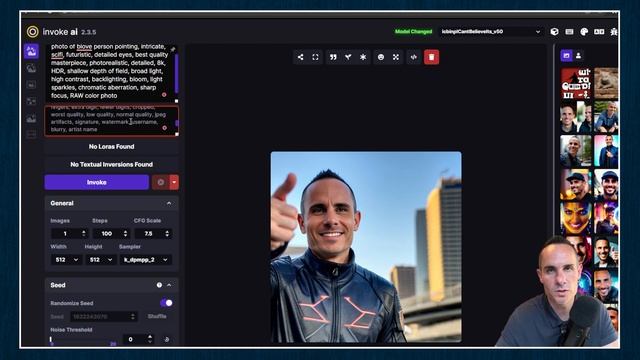Delete the current image with red trash button

click(431, 57)
